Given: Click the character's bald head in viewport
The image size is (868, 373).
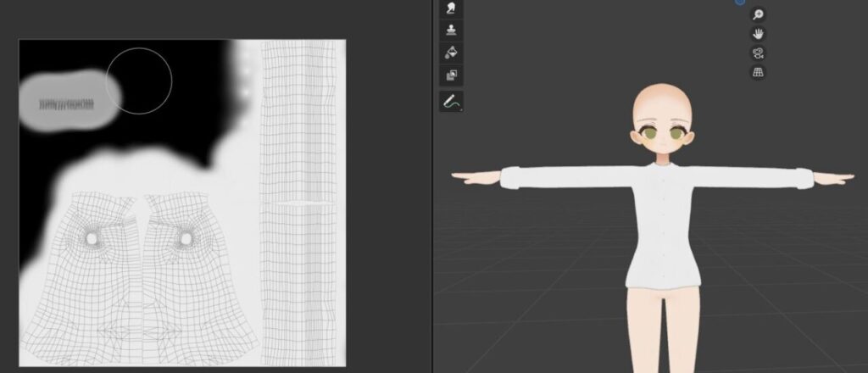Looking at the screenshot, I should [x=662, y=102].
